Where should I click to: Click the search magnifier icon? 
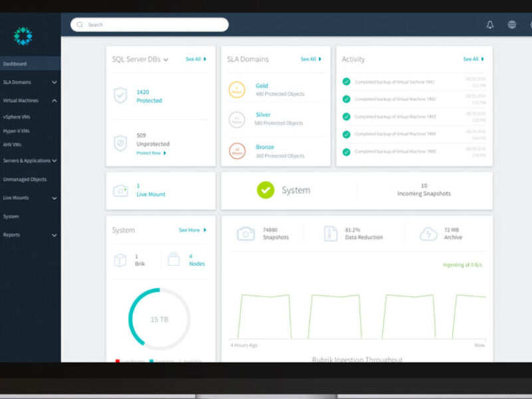[x=80, y=25]
